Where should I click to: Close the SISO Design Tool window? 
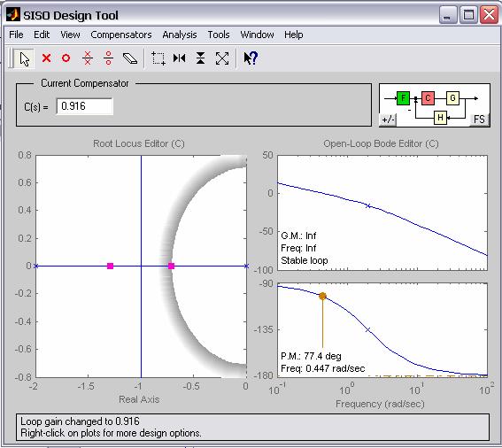(x=489, y=15)
